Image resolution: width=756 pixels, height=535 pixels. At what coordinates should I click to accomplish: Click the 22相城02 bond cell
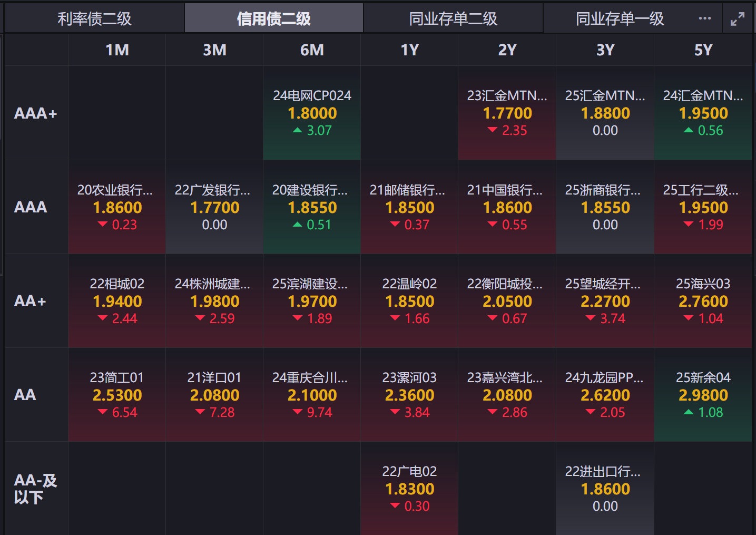pyautogui.click(x=116, y=301)
